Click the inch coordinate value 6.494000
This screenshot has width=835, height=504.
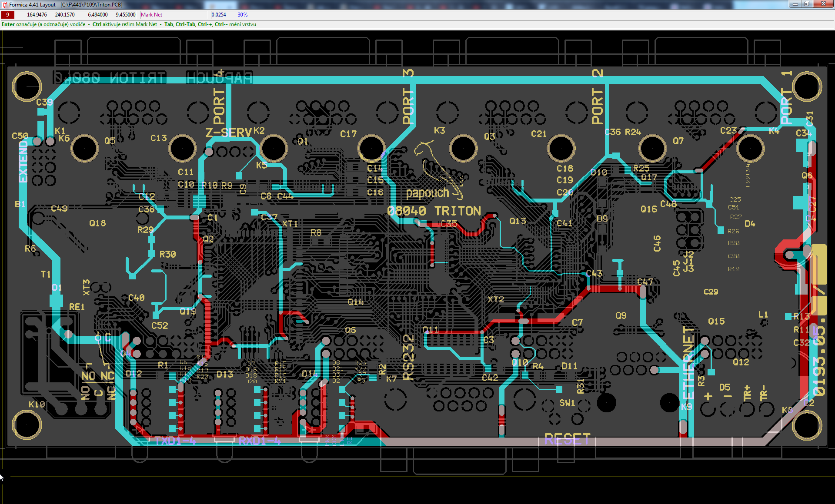pyautogui.click(x=98, y=15)
